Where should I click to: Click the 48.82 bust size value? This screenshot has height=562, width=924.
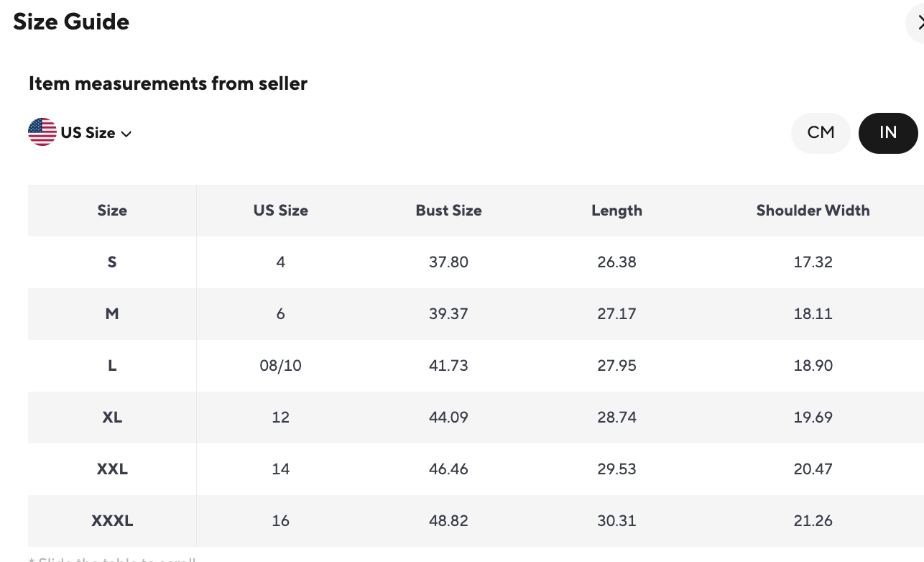point(448,521)
